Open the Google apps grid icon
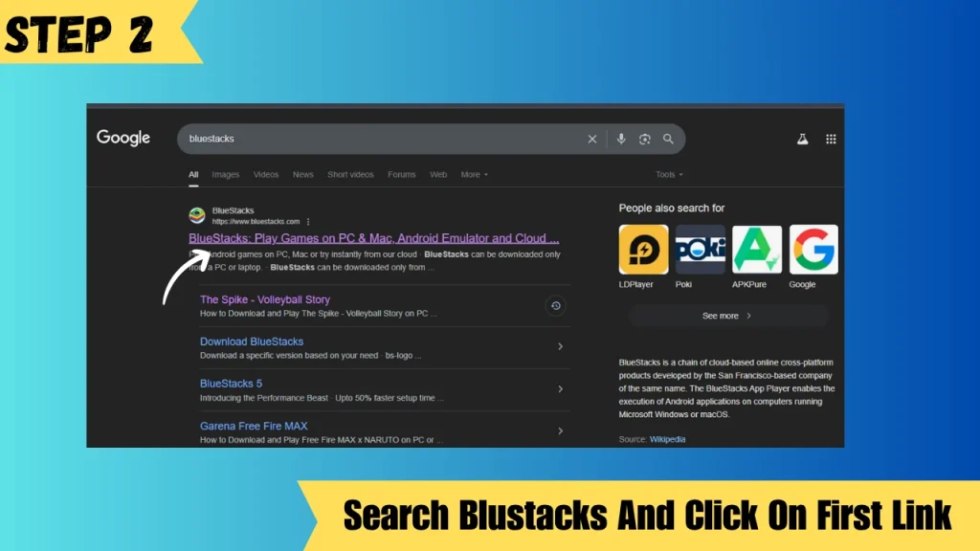 [831, 140]
